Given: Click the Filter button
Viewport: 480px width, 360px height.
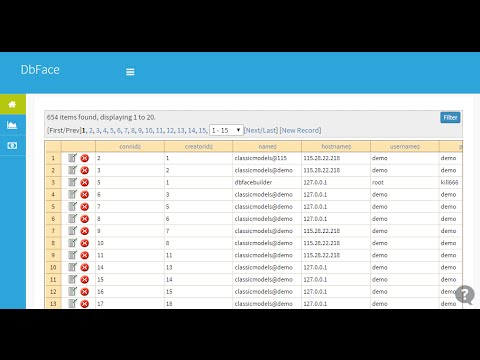Looking at the screenshot, I should (450, 117).
